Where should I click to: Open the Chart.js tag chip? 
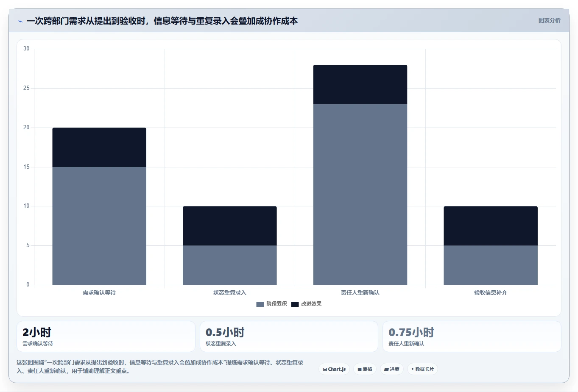coord(334,369)
